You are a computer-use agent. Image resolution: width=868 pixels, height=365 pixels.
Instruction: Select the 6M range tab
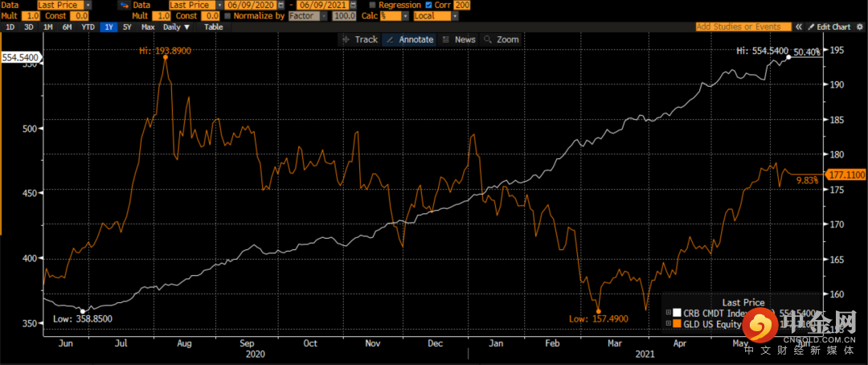(68, 27)
